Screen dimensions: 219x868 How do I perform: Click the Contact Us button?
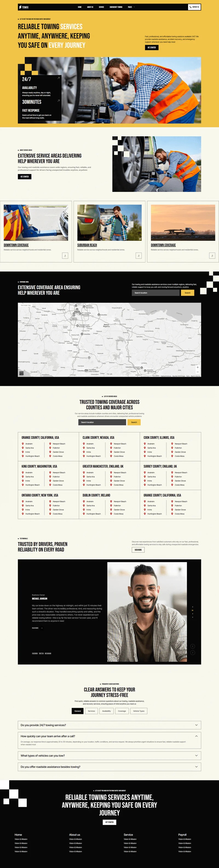[194, 7]
